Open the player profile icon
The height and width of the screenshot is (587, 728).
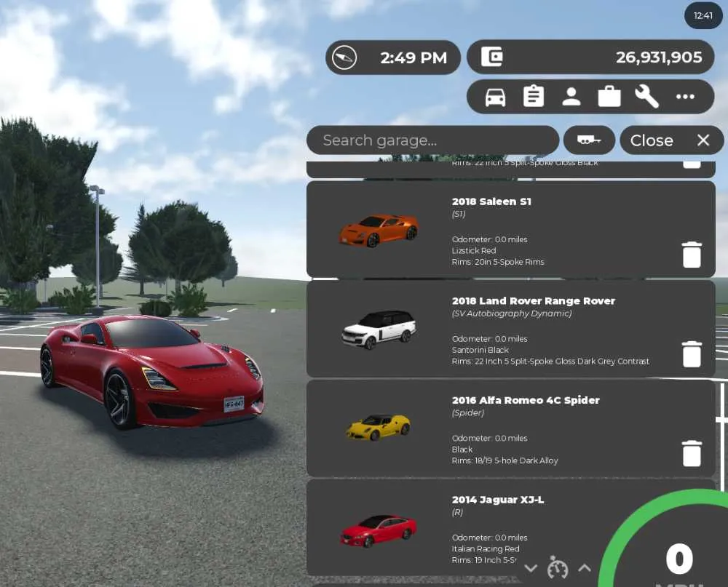[x=571, y=97]
